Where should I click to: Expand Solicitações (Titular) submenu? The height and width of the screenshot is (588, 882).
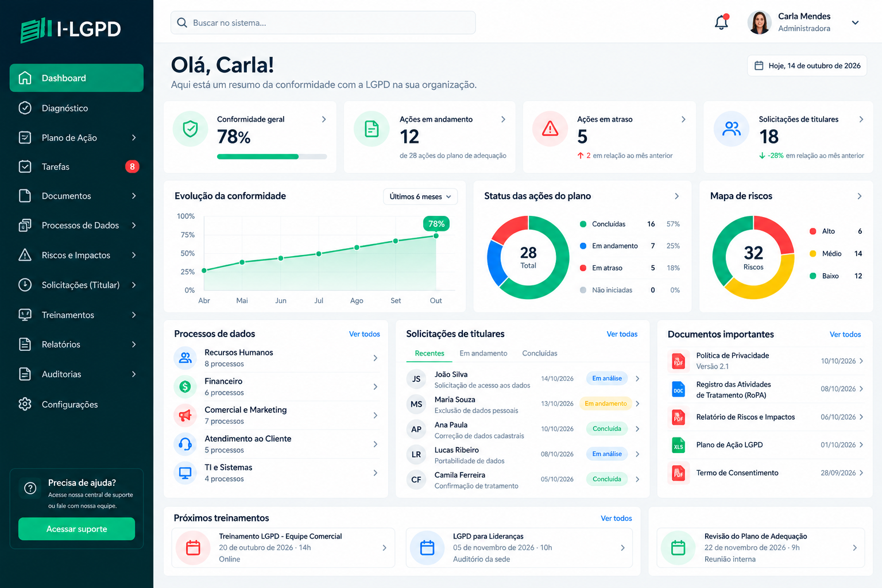(x=134, y=285)
